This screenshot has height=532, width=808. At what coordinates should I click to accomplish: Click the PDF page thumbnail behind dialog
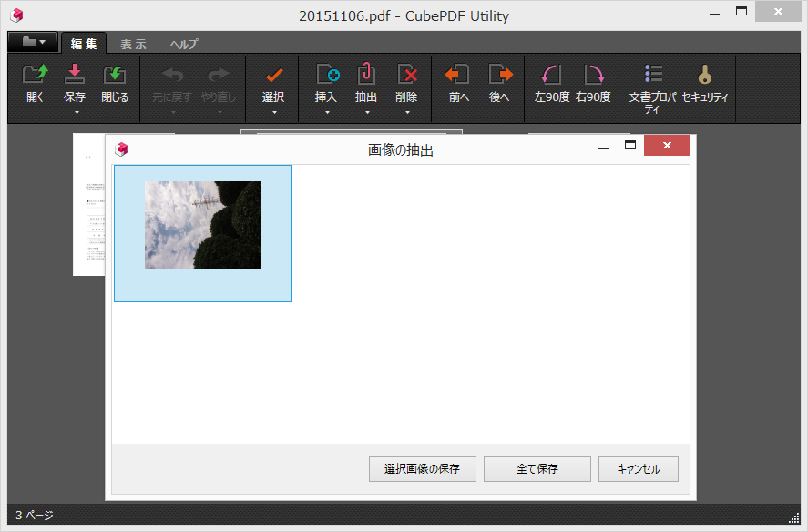coord(88,204)
